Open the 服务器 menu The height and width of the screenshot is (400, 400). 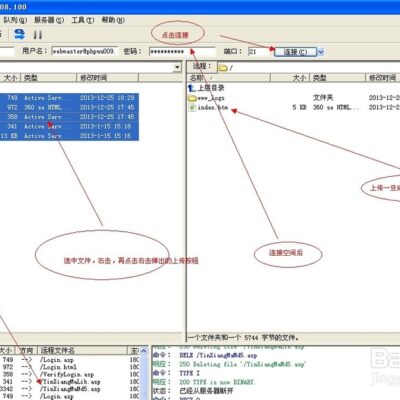[x=49, y=20]
